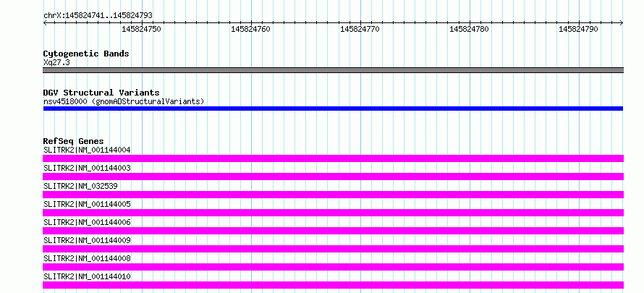Screen dimensions: 644x293
Task: Click the SLITRK2|NM_001144003 transcript label
Action: click(87, 169)
